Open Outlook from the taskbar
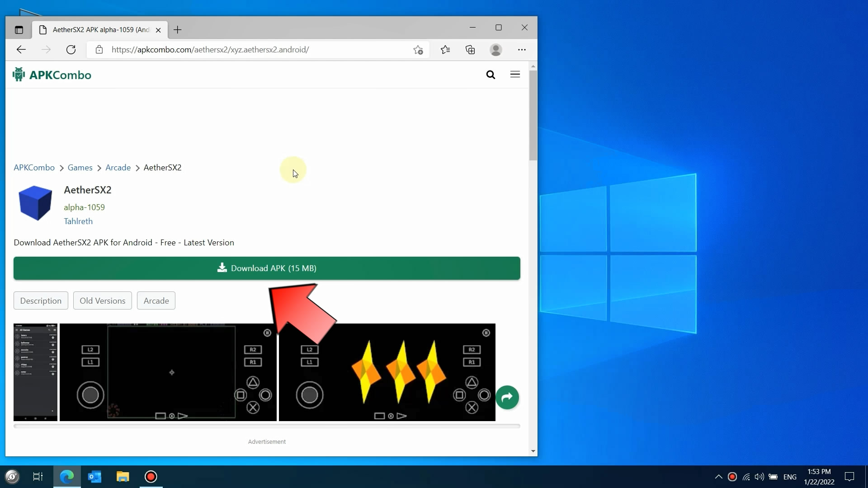This screenshot has height=488, width=868. pos(94,477)
